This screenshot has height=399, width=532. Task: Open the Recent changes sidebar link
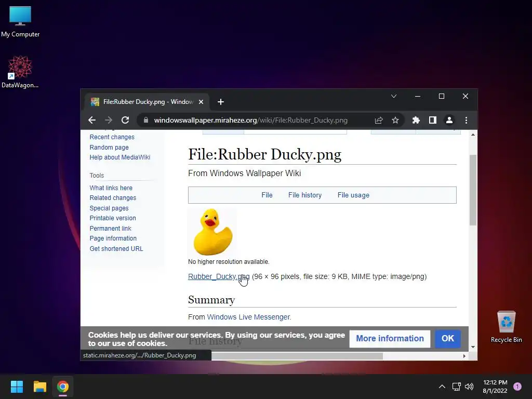[112, 137]
